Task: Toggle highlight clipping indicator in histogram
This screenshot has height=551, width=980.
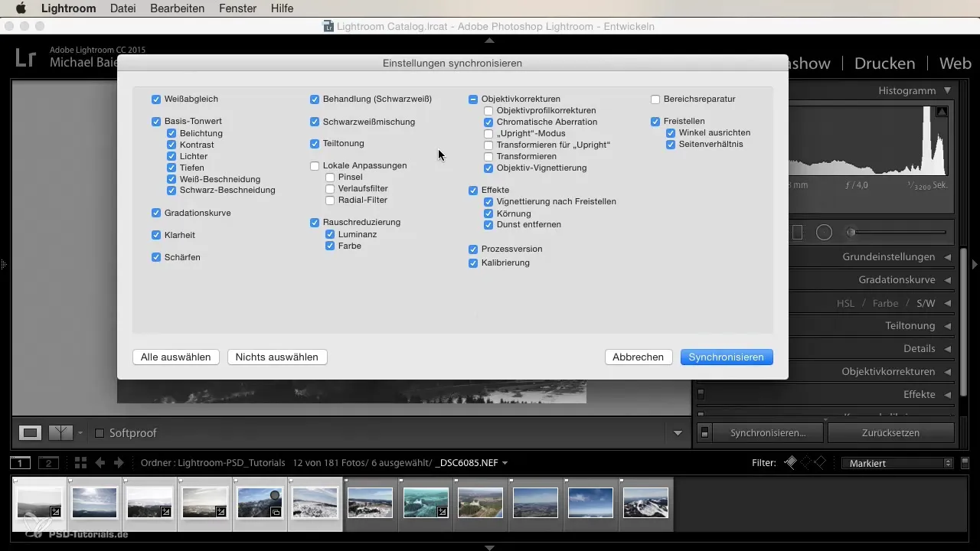Action: tap(942, 112)
